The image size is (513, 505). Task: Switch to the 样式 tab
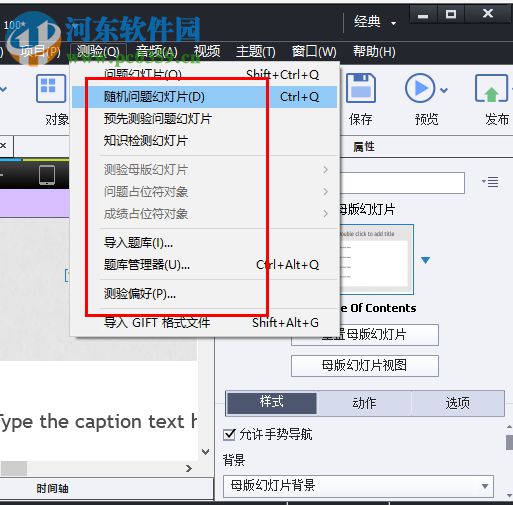272,403
